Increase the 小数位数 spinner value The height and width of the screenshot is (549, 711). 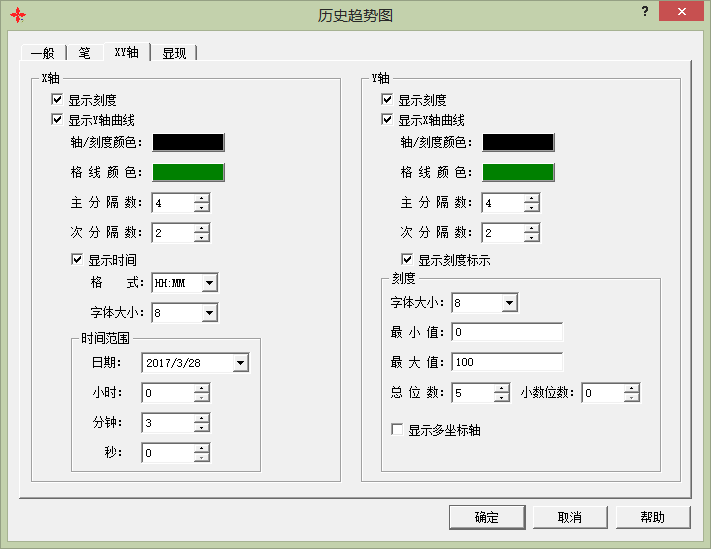tap(631, 388)
